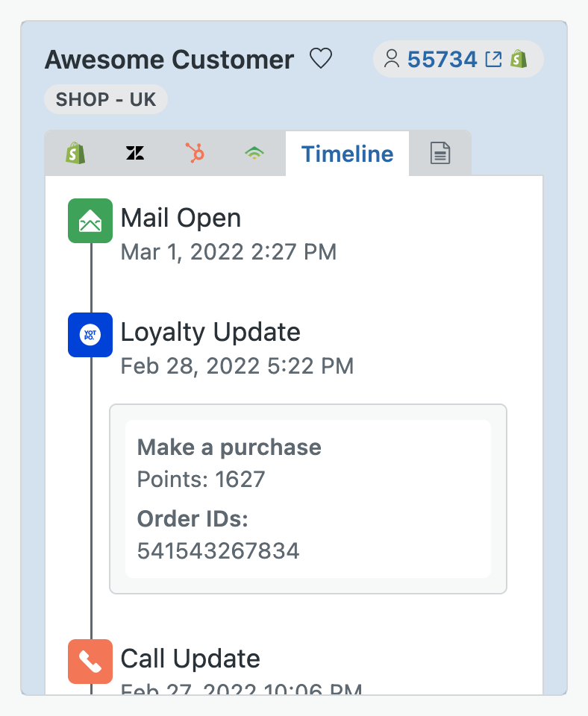Open the HubSpot tab
Screen dimensions: 588x716
coord(195,153)
